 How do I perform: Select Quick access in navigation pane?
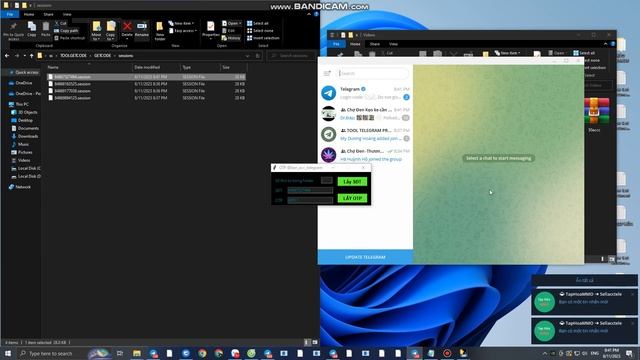tap(27, 72)
